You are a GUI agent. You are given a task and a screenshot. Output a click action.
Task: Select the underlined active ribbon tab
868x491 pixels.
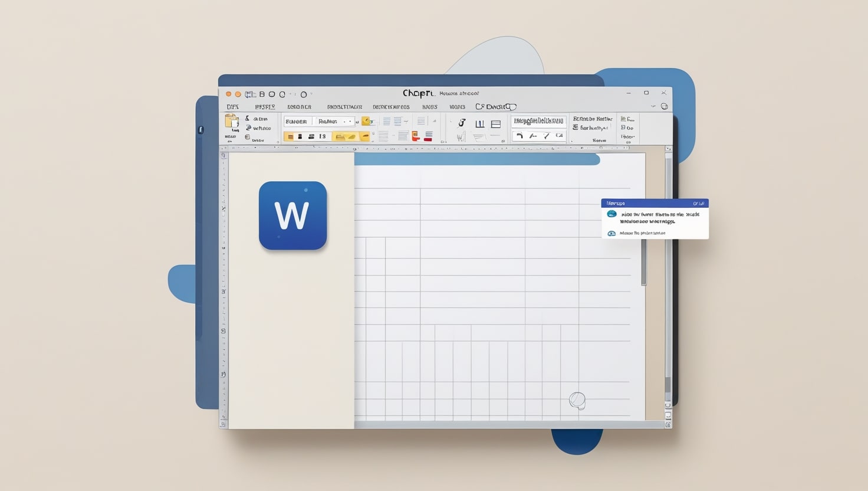coord(265,107)
